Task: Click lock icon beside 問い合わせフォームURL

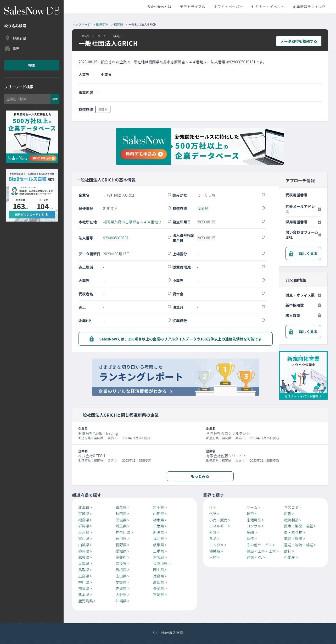Action: [320, 235]
